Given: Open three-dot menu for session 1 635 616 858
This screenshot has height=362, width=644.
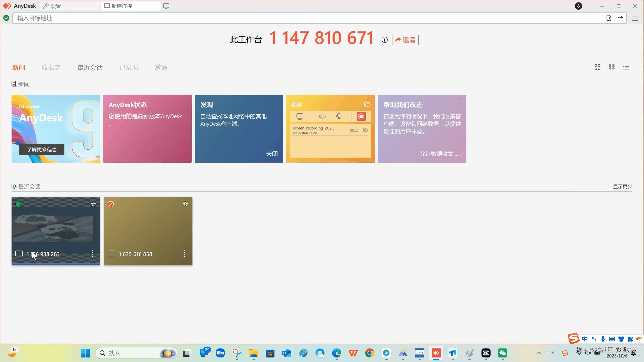Looking at the screenshot, I should [x=185, y=254].
